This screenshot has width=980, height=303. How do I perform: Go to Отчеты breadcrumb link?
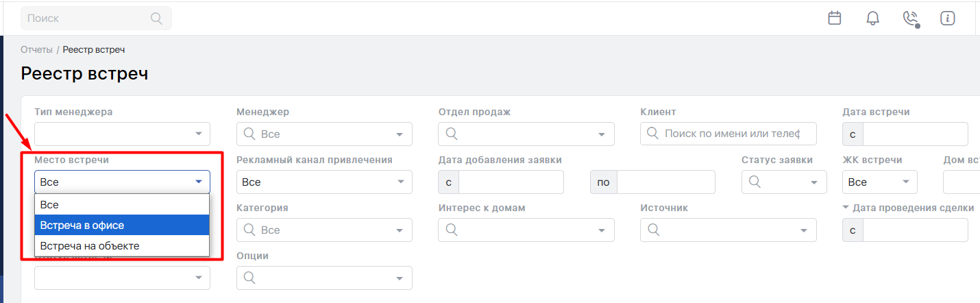click(36, 49)
